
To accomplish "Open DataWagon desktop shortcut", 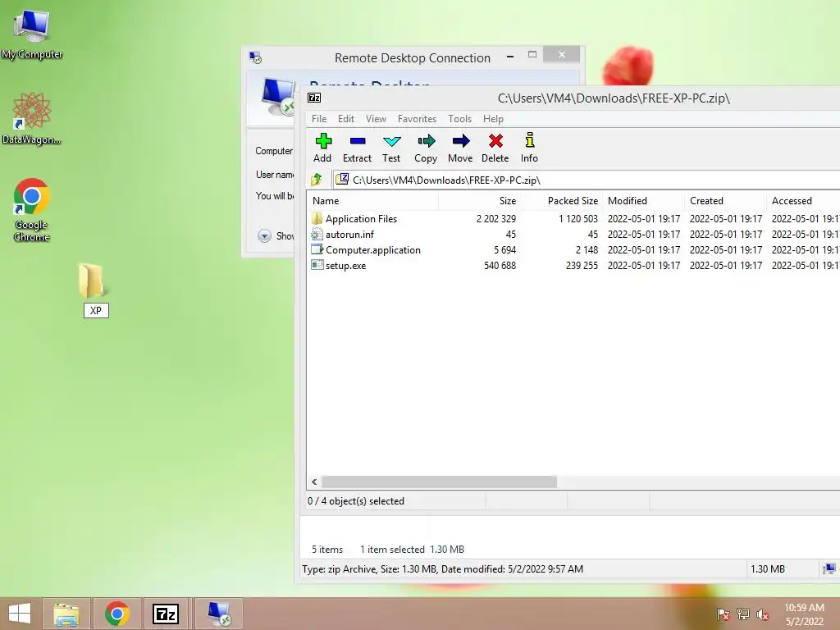I will (32, 119).
